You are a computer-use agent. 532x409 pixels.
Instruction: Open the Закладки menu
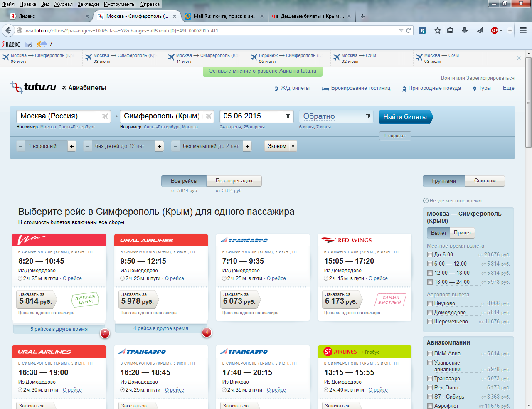tap(88, 4)
